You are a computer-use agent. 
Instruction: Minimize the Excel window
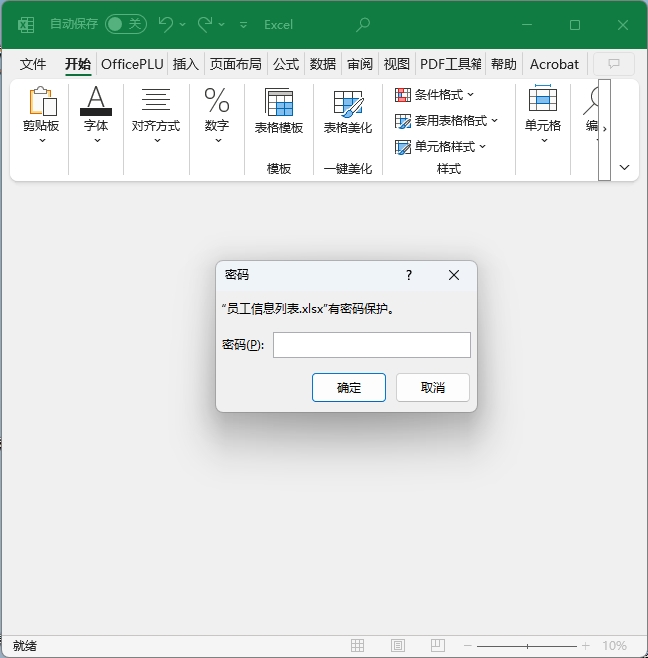point(527,25)
